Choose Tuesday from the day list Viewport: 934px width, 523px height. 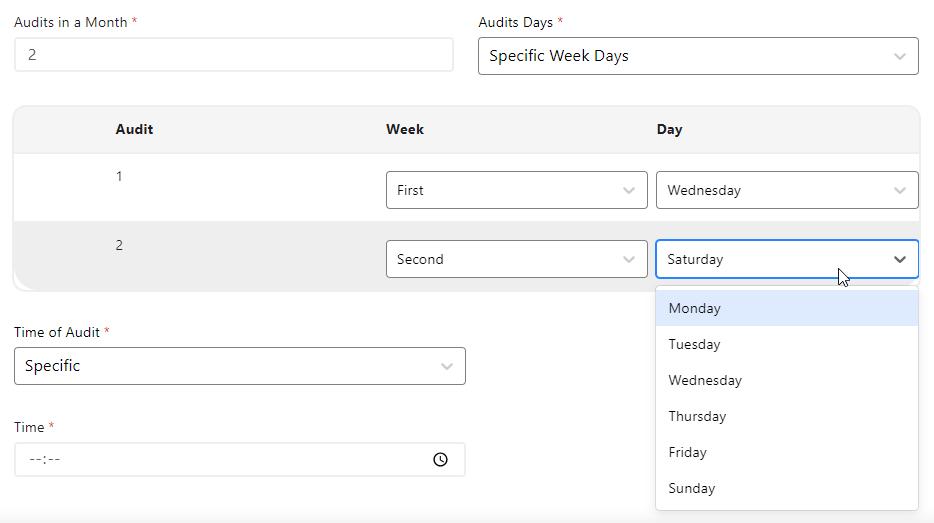[695, 344]
